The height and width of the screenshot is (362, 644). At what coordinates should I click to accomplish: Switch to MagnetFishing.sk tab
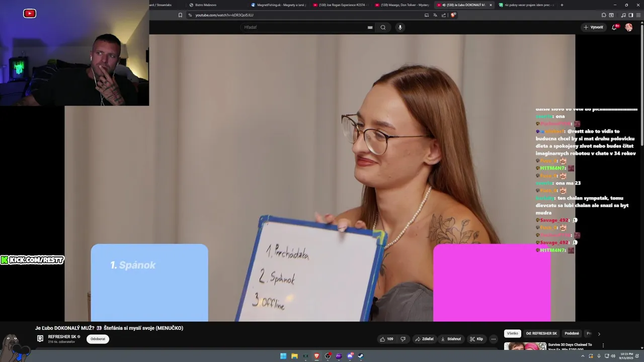click(x=278, y=5)
